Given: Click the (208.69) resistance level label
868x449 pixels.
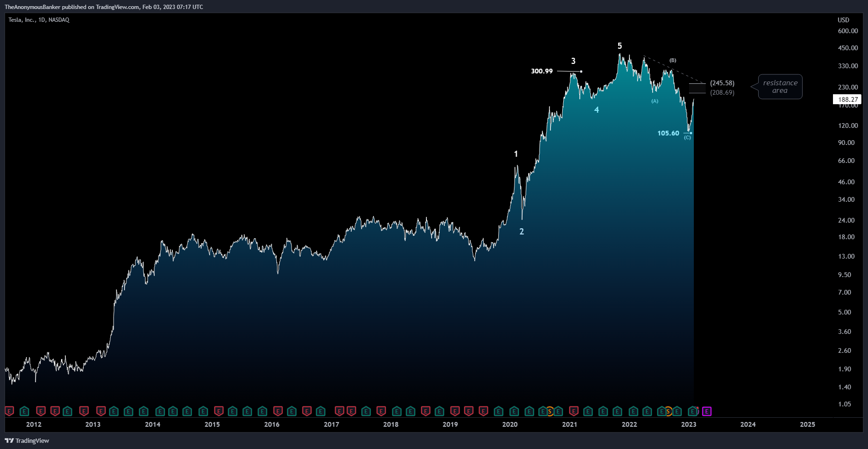Looking at the screenshot, I should pos(722,92).
